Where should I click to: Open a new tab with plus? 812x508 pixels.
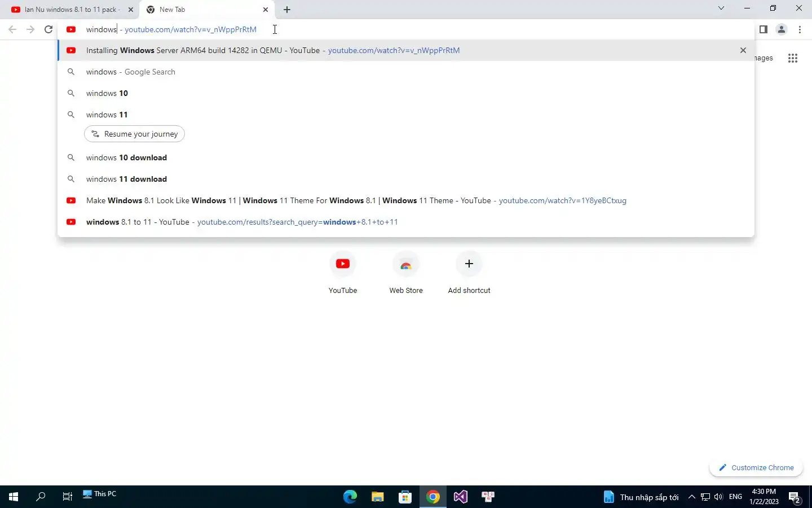287,10
